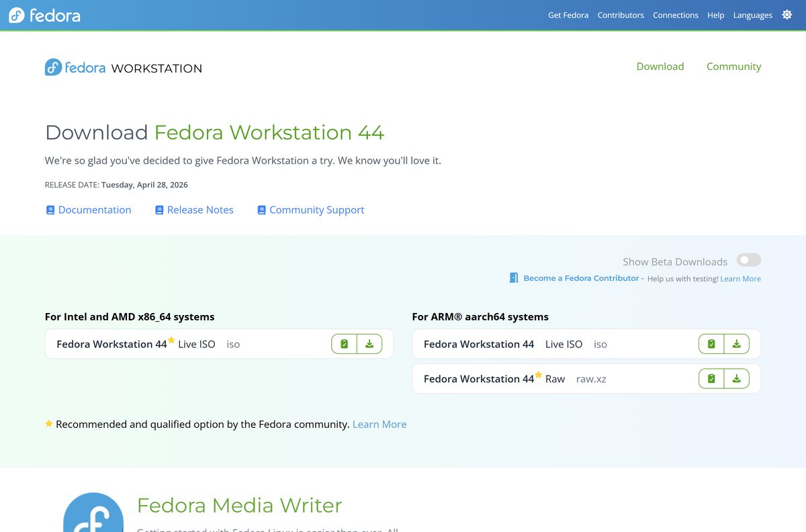Click the Become a Fedora Contributor door icon
The image size is (806, 532).
click(514, 278)
